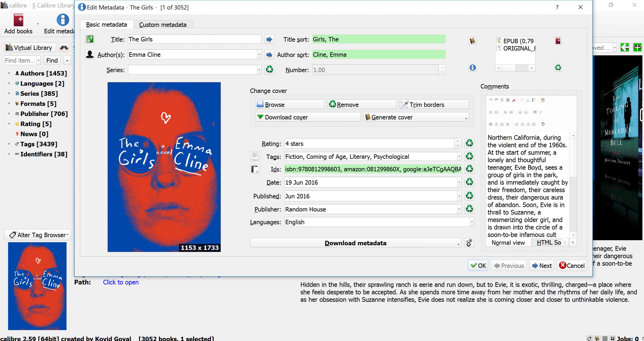Viewport: 644px width, 341px height.
Task: Click the swap title and author icon
Action: click(90, 39)
